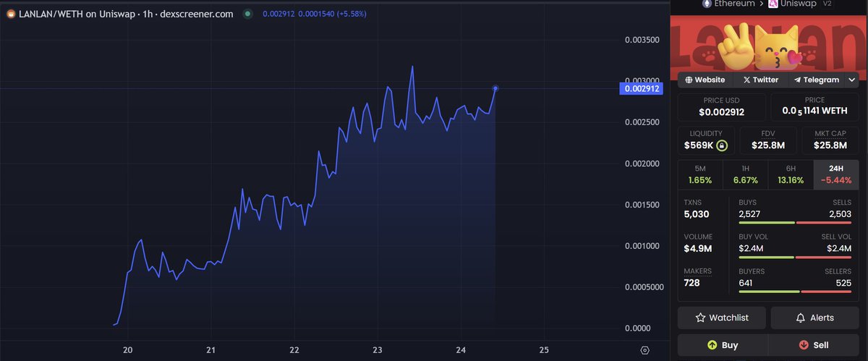Click the LIQUIDITY $569K value
Viewport: 868px width, 361px height.
tap(699, 145)
